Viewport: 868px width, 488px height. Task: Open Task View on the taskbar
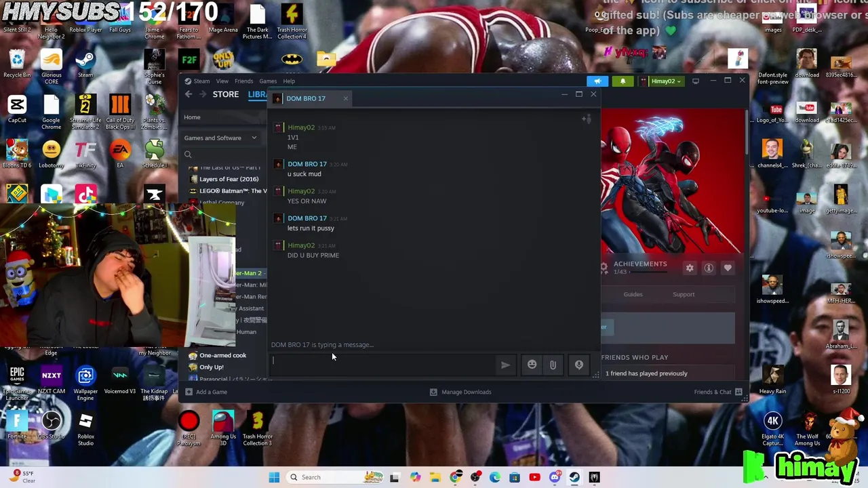click(x=395, y=477)
